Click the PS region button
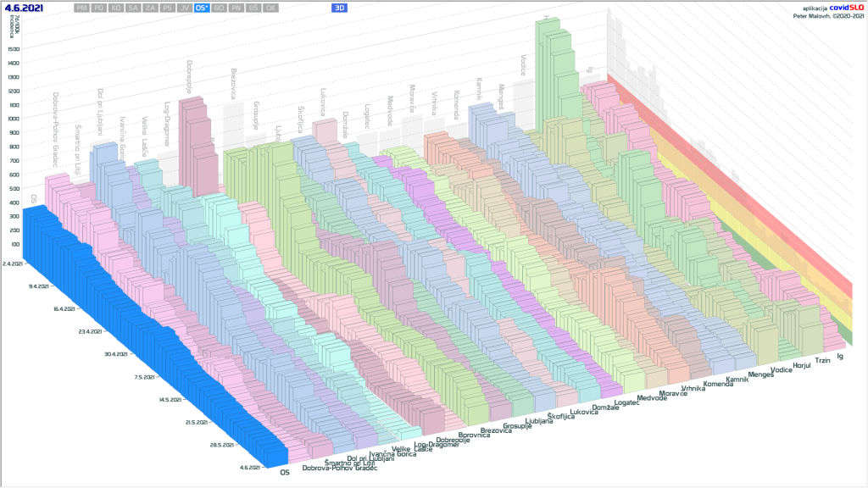Viewport: 868px width, 488px height. (x=167, y=8)
